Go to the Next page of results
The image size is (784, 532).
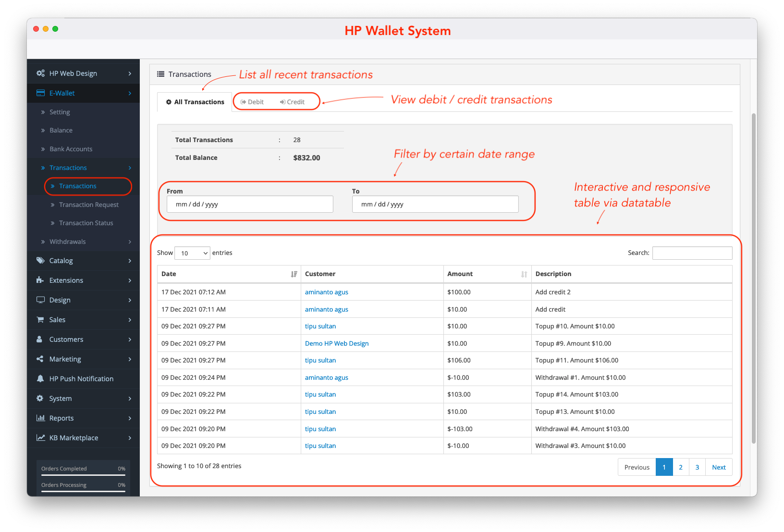point(719,468)
